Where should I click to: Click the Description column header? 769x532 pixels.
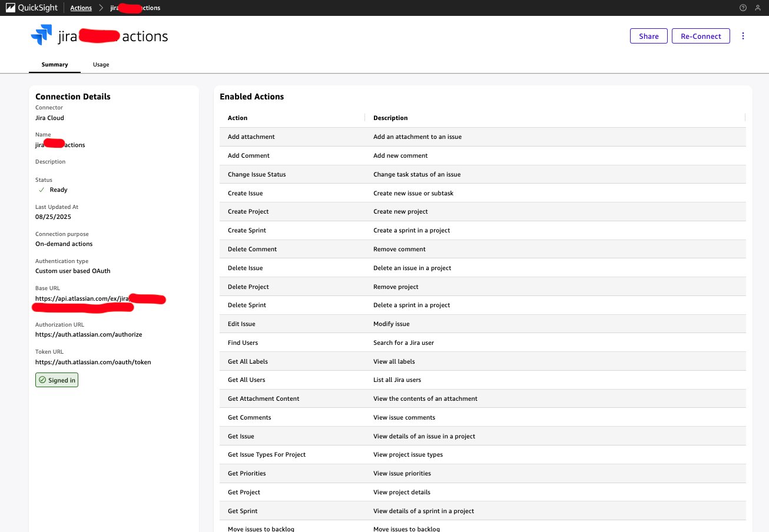[390, 118]
